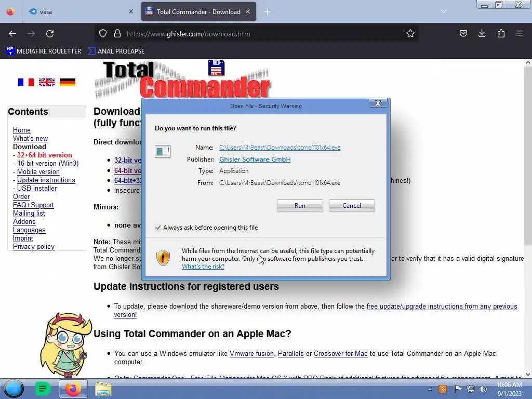Open the network tray icon
This screenshot has height=399, width=532.
point(471,389)
